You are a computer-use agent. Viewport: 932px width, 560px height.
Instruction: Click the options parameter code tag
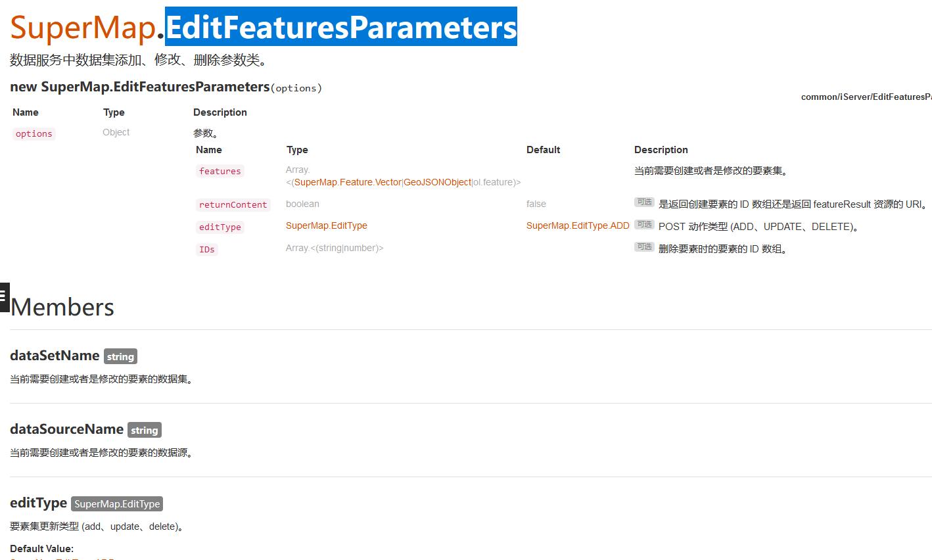coord(34,133)
